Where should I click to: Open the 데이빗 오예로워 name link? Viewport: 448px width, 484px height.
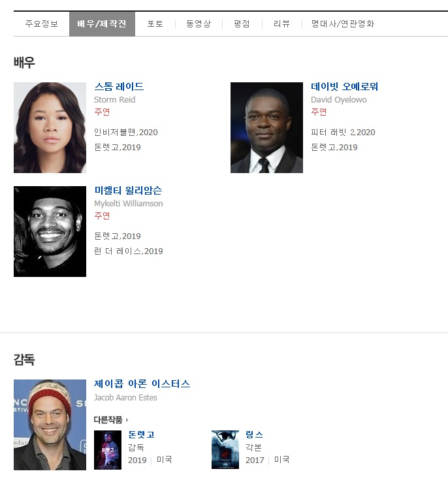point(345,86)
